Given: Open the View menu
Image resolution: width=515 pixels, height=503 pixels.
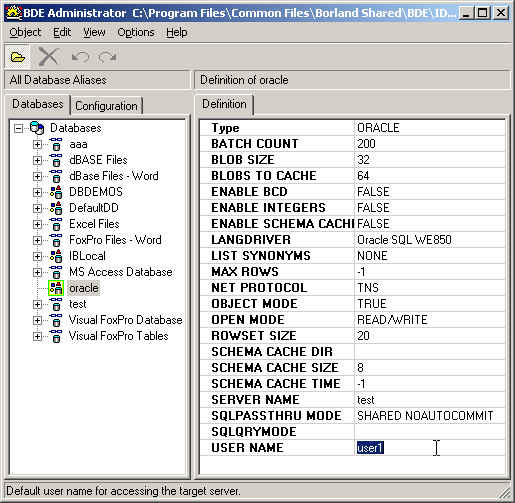Looking at the screenshot, I should point(94,32).
